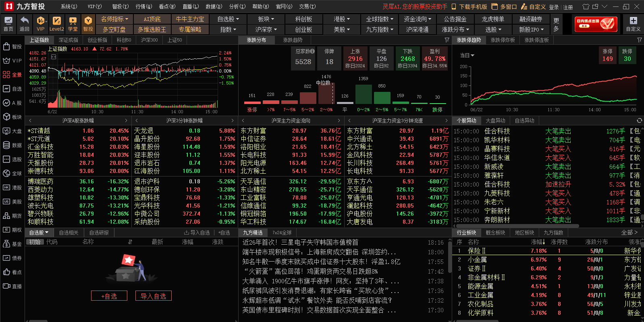Go to A股 in the left sidebar
644x322 pixels.
pos(12,103)
